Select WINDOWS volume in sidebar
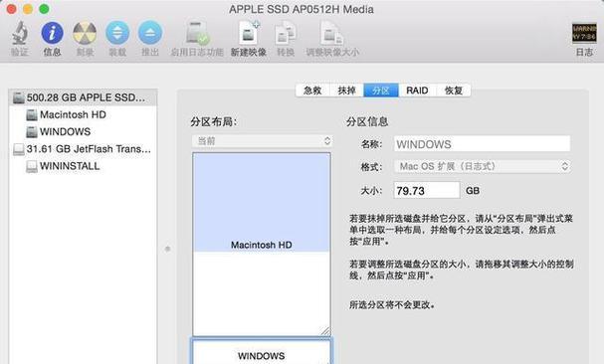Image resolution: width=604 pixels, height=364 pixels. 83,131
